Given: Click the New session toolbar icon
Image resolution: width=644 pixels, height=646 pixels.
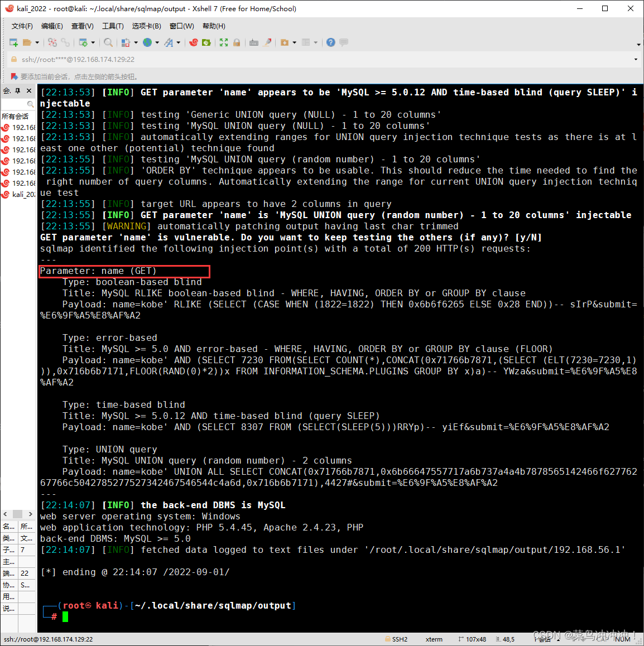Looking at the screenshot, I should [x=13, y=42].
